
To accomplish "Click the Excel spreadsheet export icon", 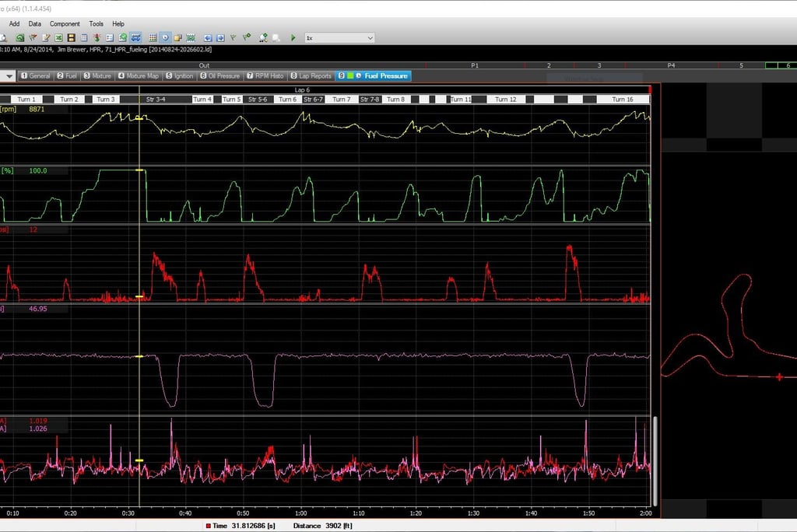I will (58, 37).
